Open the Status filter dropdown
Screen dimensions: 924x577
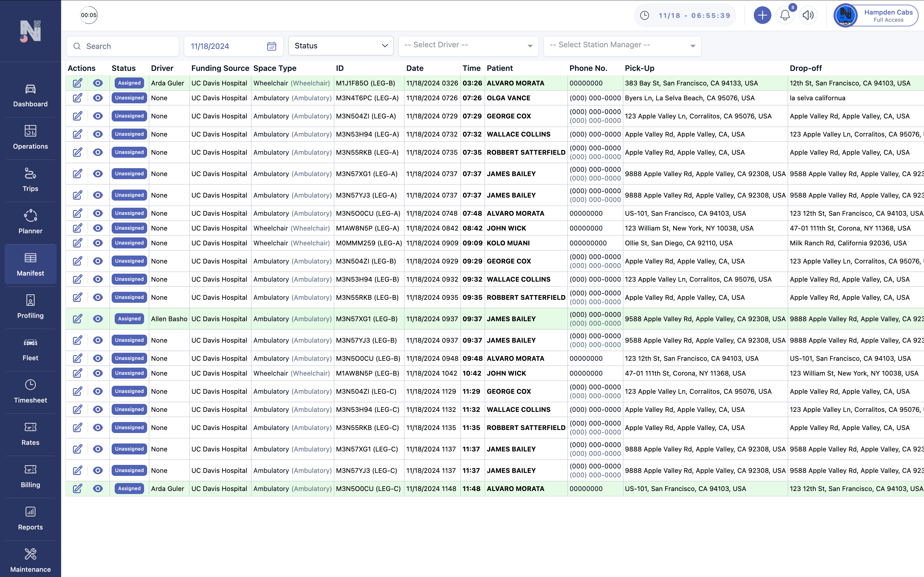(340, 45)
